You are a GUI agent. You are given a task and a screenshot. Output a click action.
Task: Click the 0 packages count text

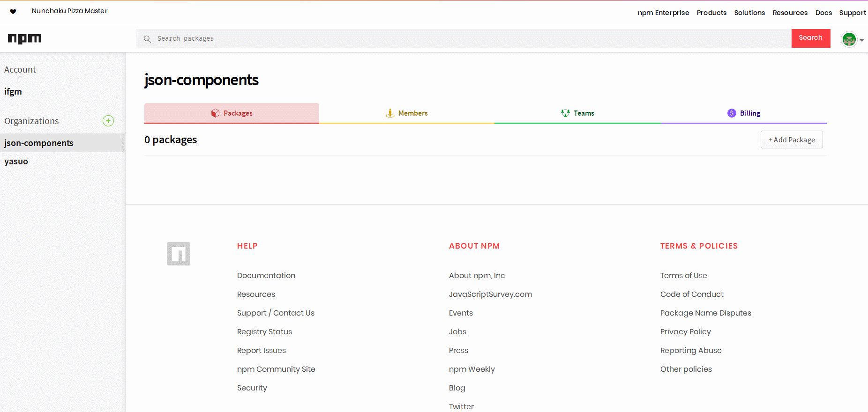coord(171,140)
